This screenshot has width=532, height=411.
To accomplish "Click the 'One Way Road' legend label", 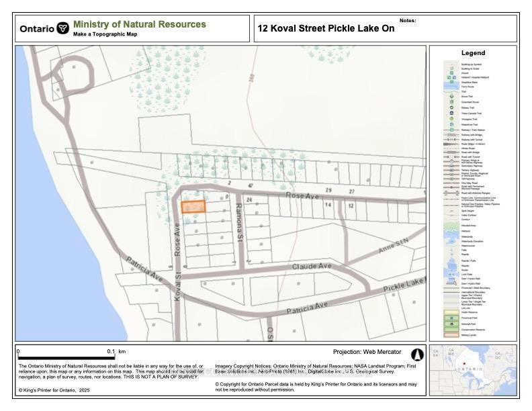I will coord(470,183).
